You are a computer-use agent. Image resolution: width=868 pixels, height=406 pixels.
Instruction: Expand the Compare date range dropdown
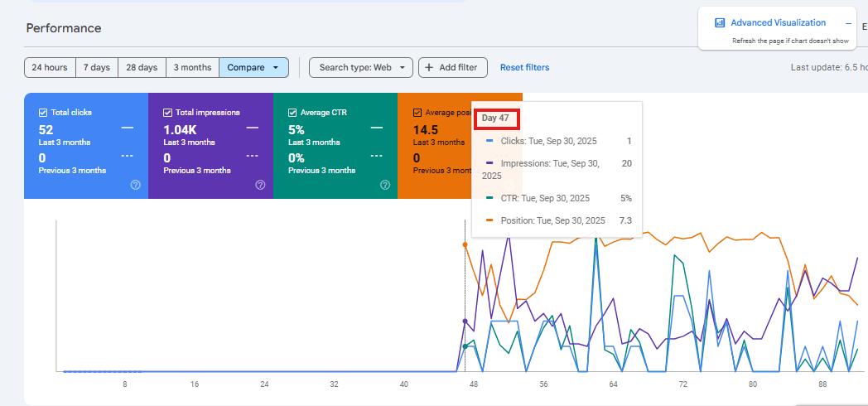coord(253,67)
